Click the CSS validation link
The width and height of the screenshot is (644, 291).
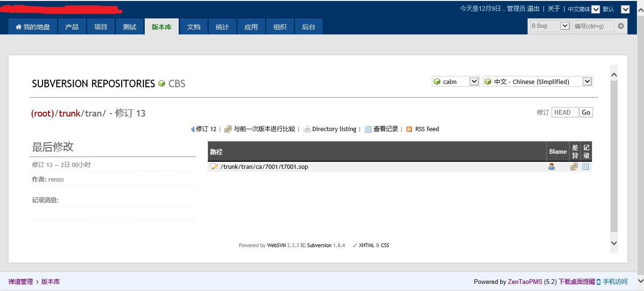point(385,245)
